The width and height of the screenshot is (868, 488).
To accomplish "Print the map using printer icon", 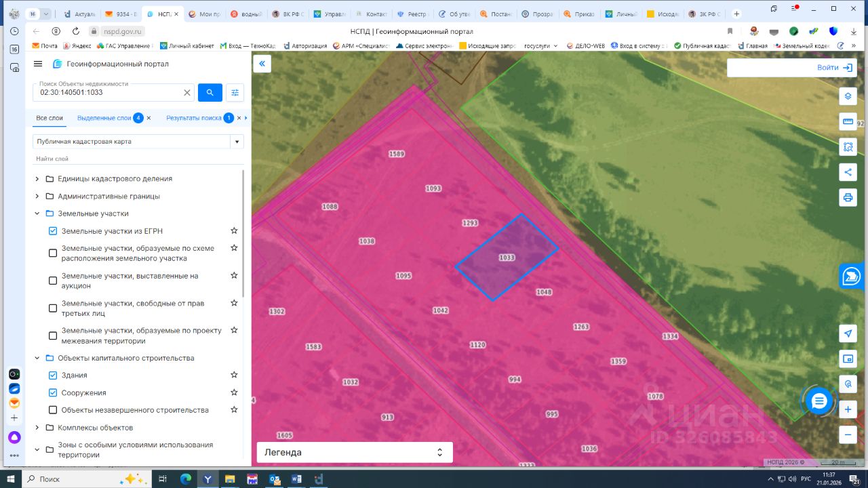I will (848, 197).
